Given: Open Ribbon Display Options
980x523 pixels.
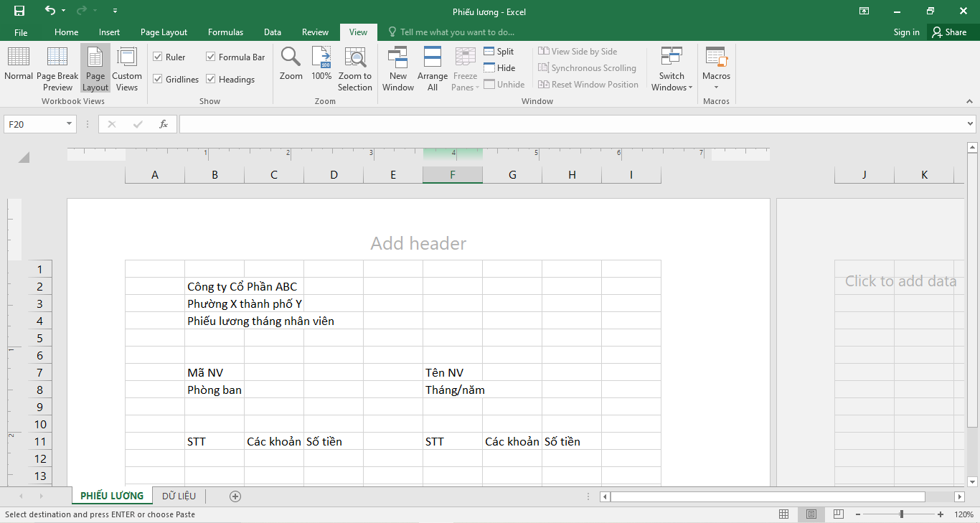Looking at the screenshot, I should (x=864, y=11).
